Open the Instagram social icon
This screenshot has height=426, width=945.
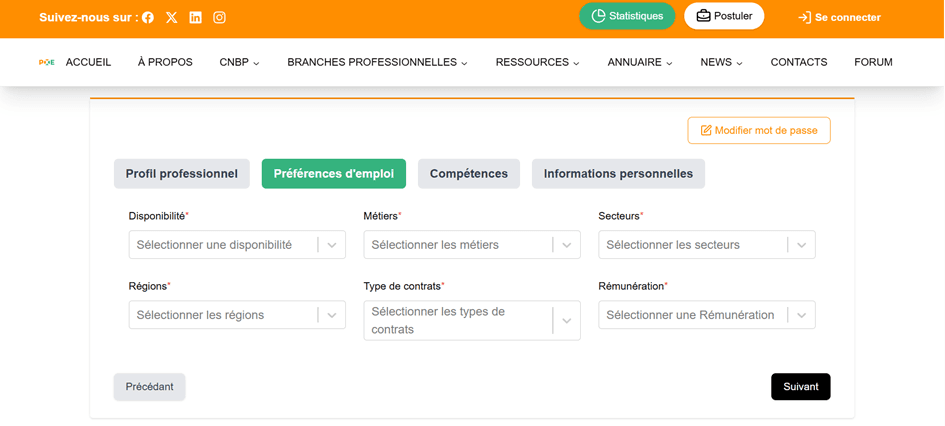[x=219, y=18]
